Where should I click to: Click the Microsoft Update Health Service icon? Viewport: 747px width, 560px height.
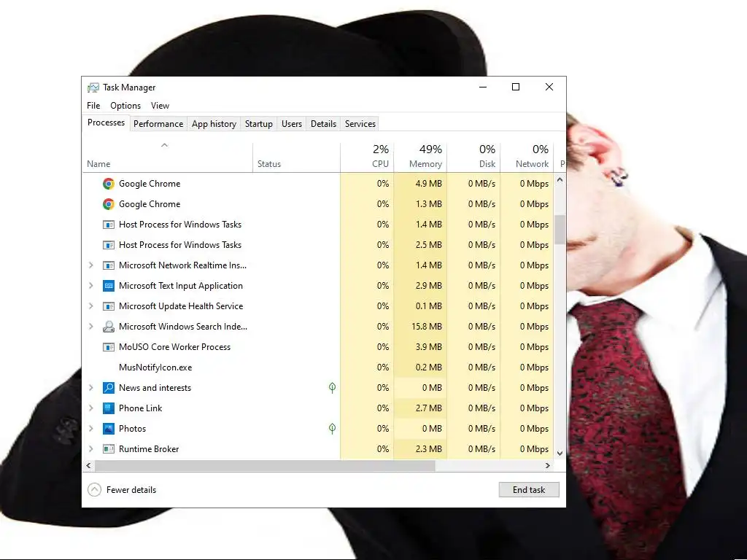coord(109,306)
